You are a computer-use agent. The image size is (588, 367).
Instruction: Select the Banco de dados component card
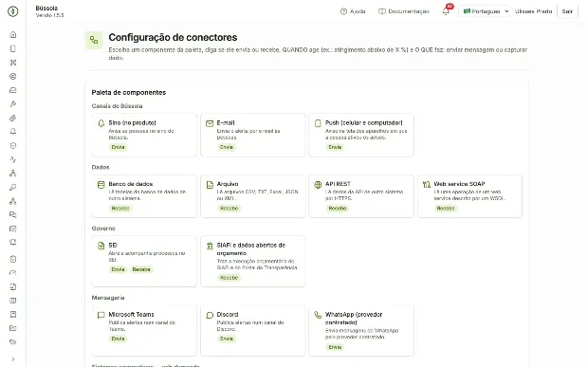[x=144, y=196]
